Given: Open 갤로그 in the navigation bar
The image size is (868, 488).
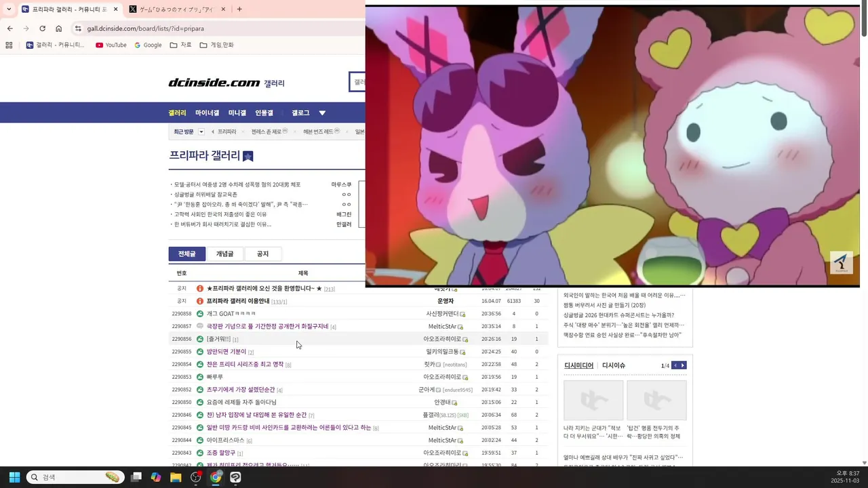Looking at the screenshot, I should [300, 113].
